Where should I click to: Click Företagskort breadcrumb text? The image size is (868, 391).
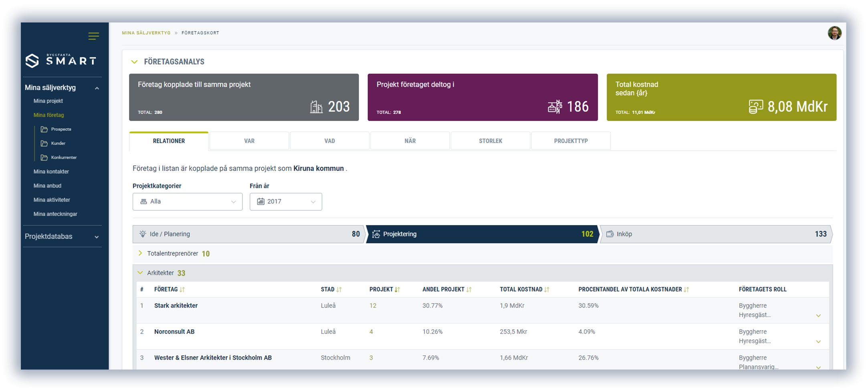[200, 33]
